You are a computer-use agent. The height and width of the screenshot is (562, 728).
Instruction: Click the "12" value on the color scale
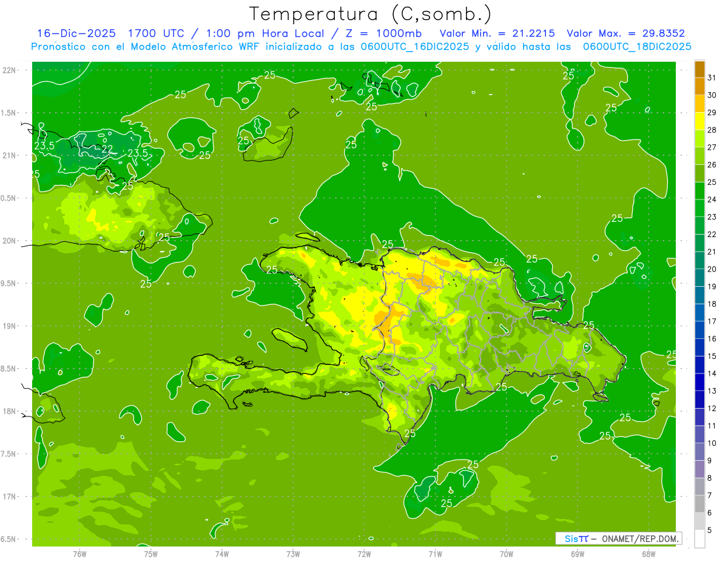pyautogui.click(x=712, y=409)
